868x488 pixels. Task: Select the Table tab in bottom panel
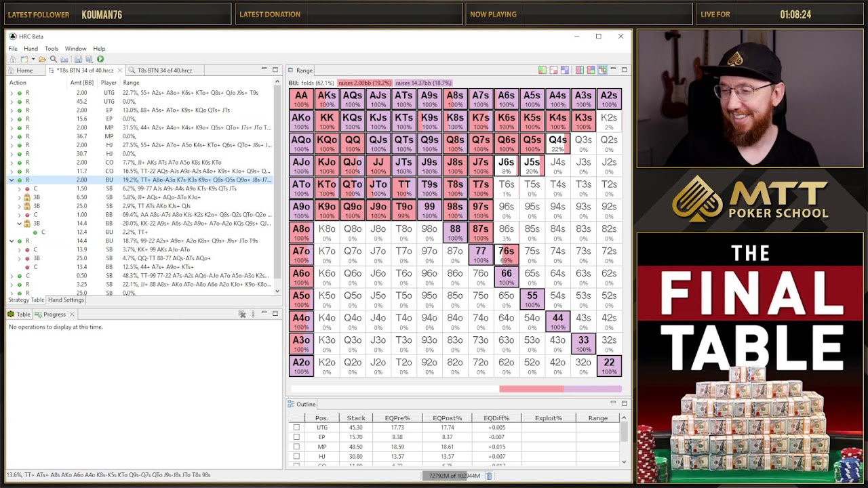tap(19, 314)
